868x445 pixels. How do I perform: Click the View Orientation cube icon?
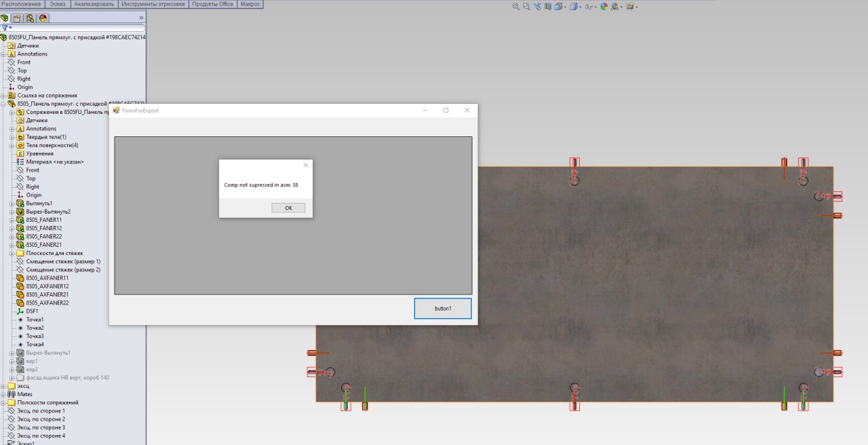coord(558,6)
